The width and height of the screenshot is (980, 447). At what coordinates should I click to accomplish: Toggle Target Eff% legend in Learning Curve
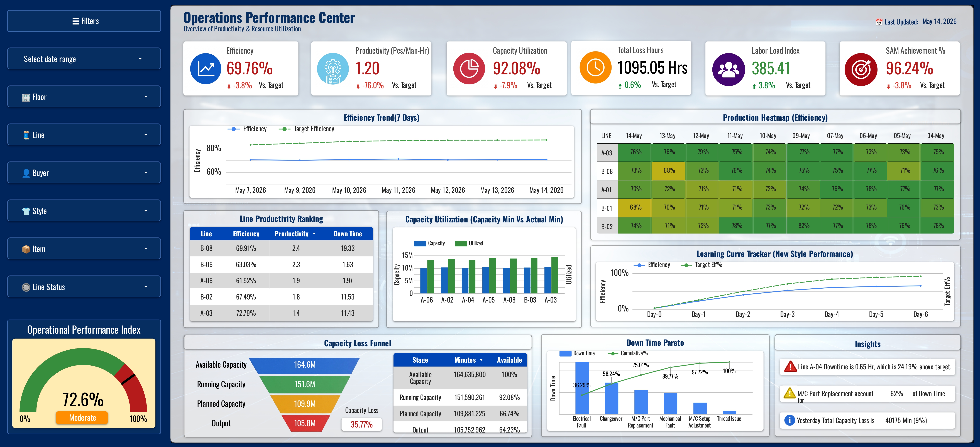pos(702,265)
